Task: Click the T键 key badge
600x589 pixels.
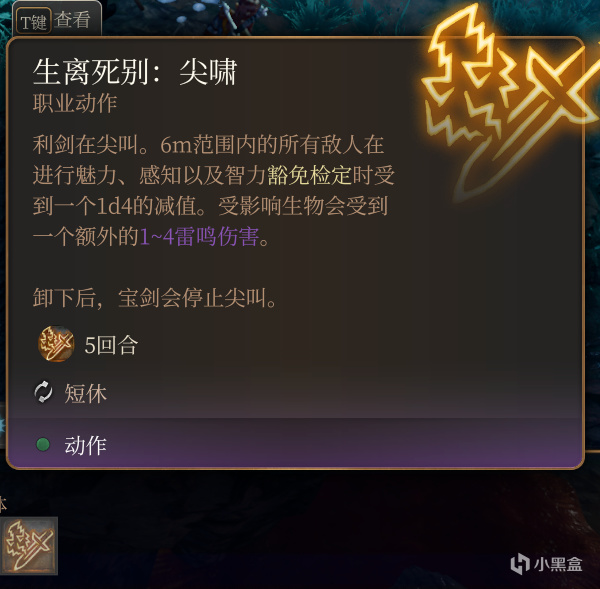Action: [x=34, y=21]
